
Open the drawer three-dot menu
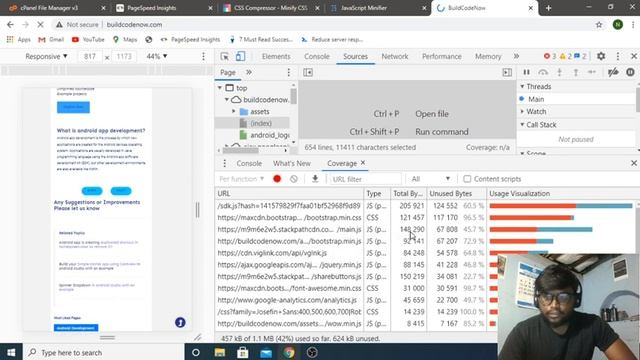[224, 163]
